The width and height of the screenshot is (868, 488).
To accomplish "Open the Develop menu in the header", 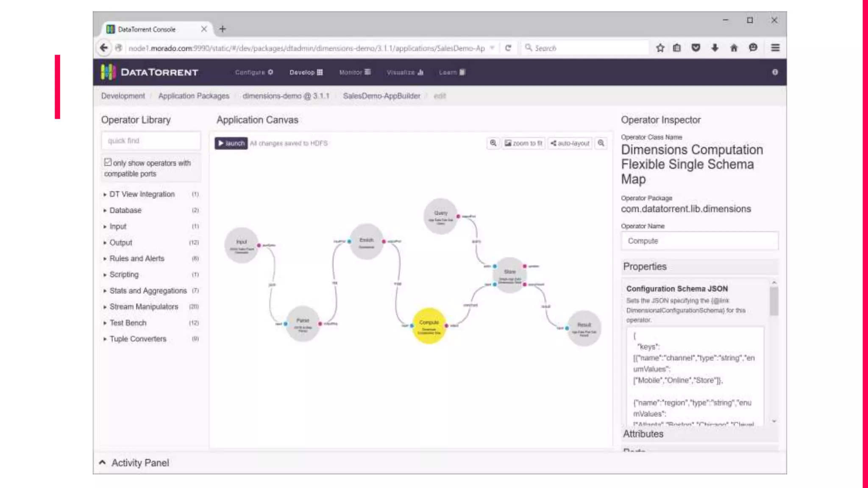I will pos(306,72).
